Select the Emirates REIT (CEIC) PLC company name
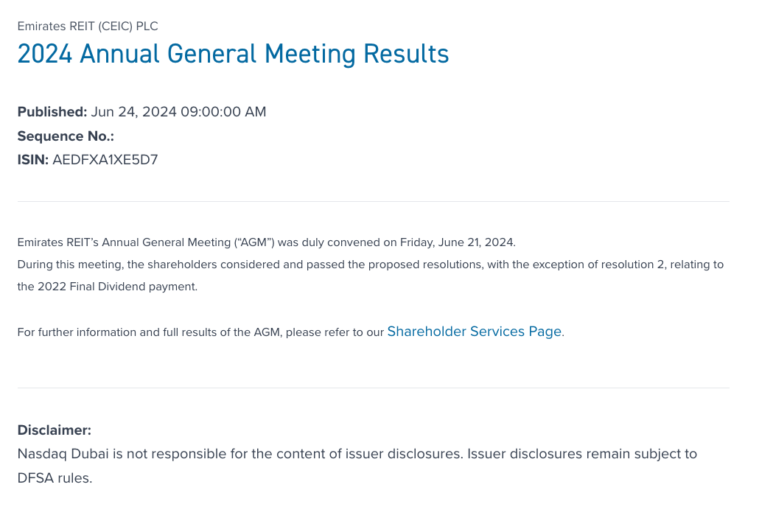The width and height of the screenshot is (759, 532). pos(88,27)
